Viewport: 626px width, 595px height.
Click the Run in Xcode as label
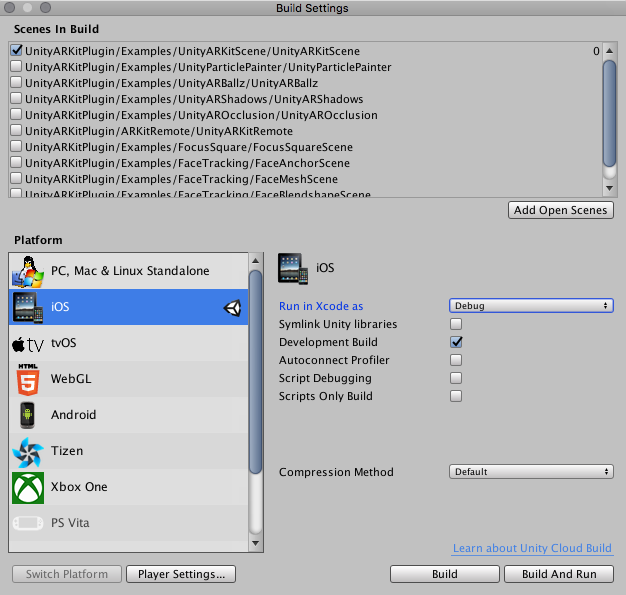coord(321,306)
